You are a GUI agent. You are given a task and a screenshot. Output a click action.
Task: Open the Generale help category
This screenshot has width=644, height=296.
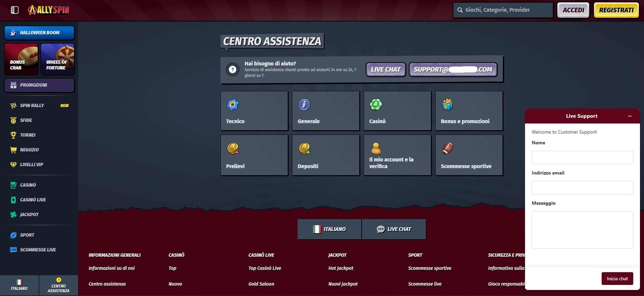326,111
